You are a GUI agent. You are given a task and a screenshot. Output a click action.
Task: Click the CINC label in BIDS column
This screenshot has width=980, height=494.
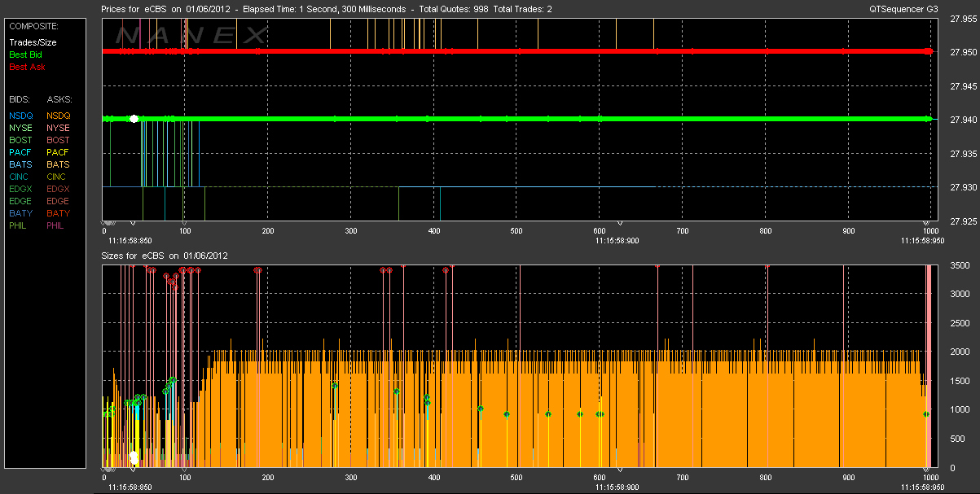click(x=20, y=177)
